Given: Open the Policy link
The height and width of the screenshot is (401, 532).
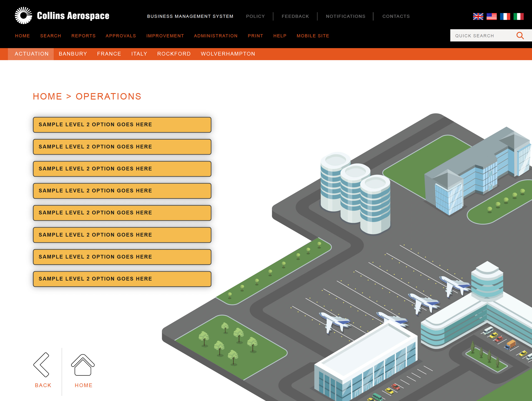Looking at the screenshot, I should tap(255, 16).
